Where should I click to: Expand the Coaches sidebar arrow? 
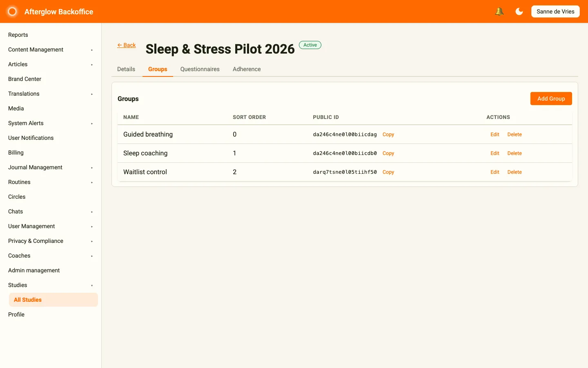coord(92,256)
